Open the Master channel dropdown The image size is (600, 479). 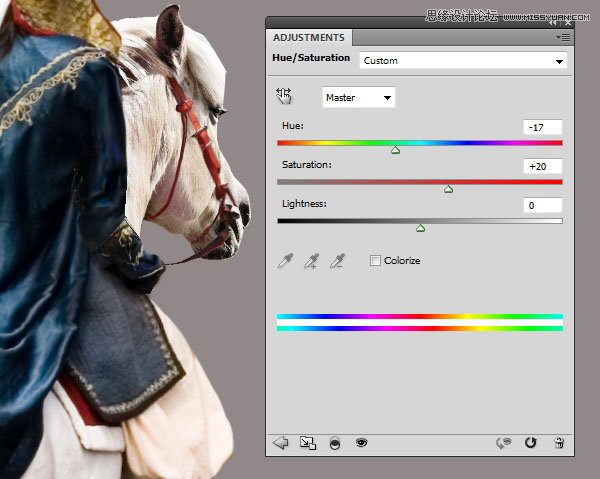[359, 98]
